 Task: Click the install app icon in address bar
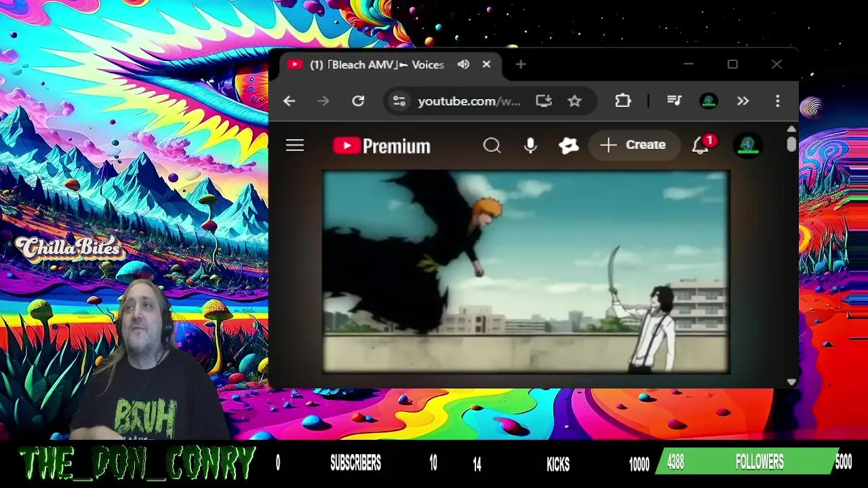[544, 101]
